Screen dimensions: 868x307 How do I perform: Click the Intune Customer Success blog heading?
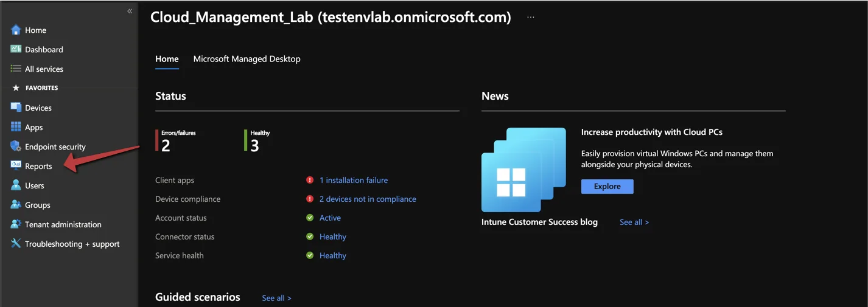(x=539, y=222)
